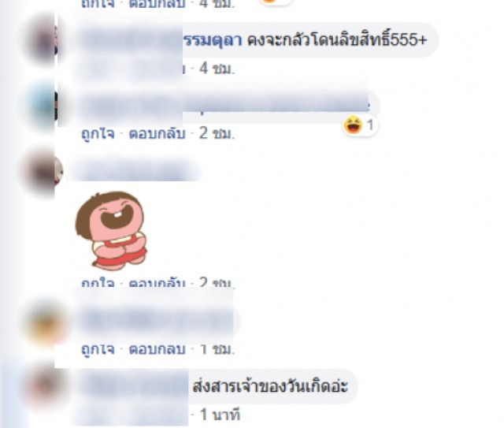Screen dimensions: 504x428
Task: Click ตอบกลับ under the Haha-reacted comment
Action: point(157,133)
